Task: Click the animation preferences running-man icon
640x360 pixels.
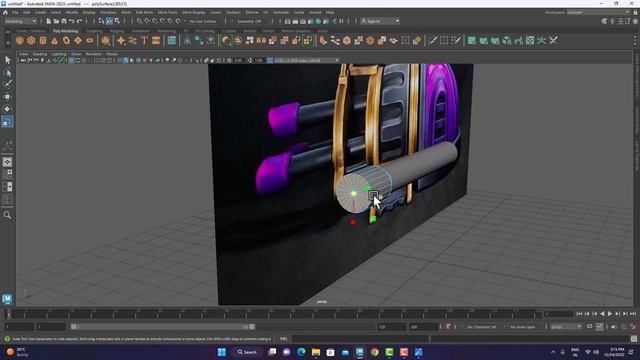Action: [x=633, y=327]
